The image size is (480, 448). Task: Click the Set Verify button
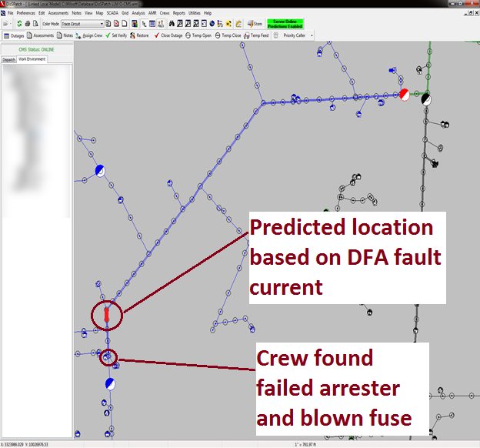(116, 35)
